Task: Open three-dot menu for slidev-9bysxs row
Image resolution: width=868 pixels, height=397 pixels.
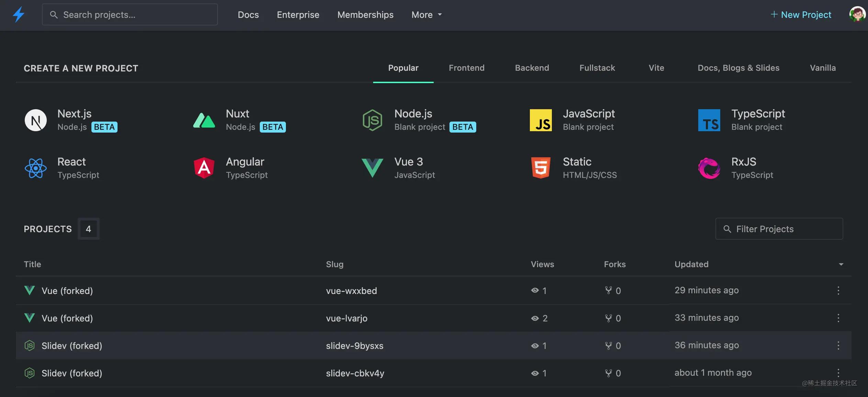Action: (838, 345)
